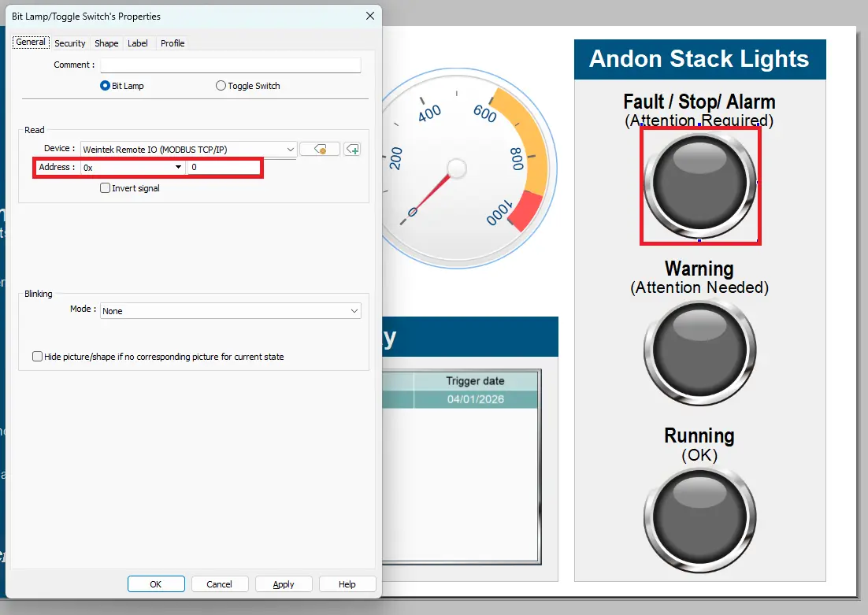The width and height of the screenshot is (868, 615).
Task: Check hide picture/shape if no corresponding picture
Action: 37,356
